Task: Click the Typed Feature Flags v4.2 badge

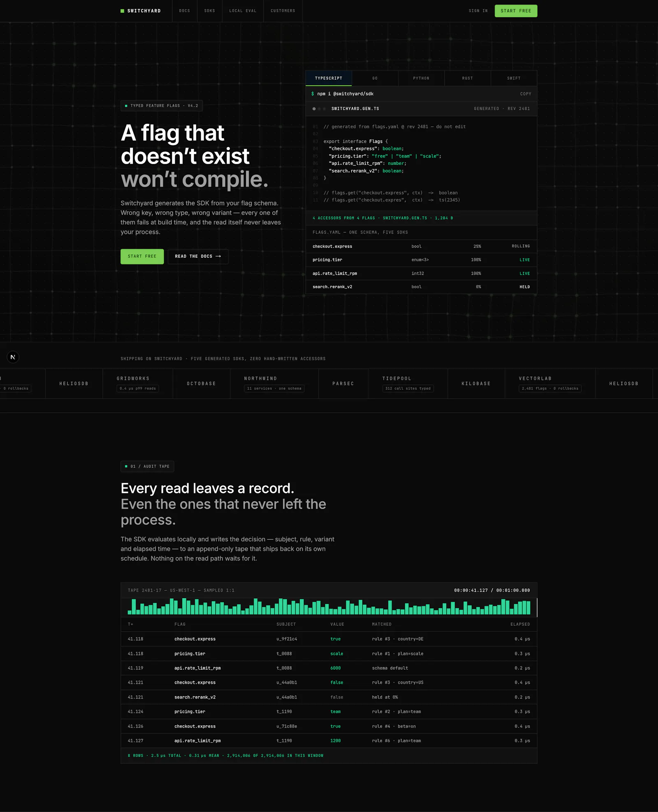Action: pos(162,106)
